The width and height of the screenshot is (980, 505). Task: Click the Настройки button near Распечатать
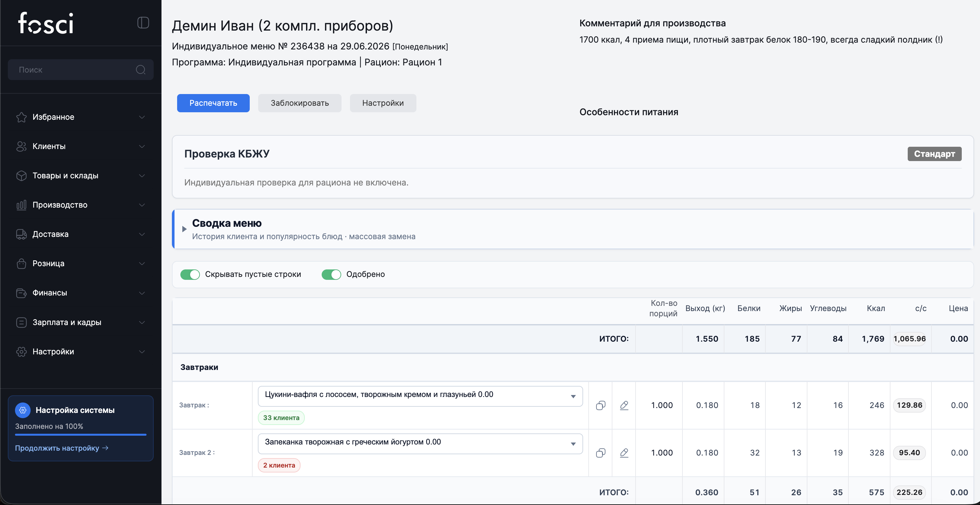(383, 103)
